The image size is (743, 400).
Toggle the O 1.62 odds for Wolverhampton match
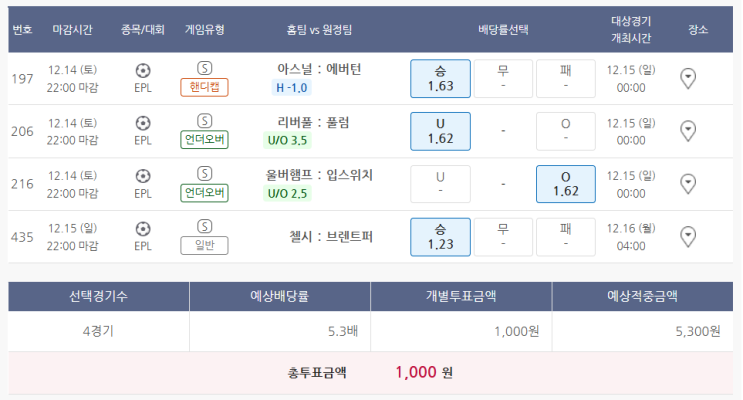(565, 184)
